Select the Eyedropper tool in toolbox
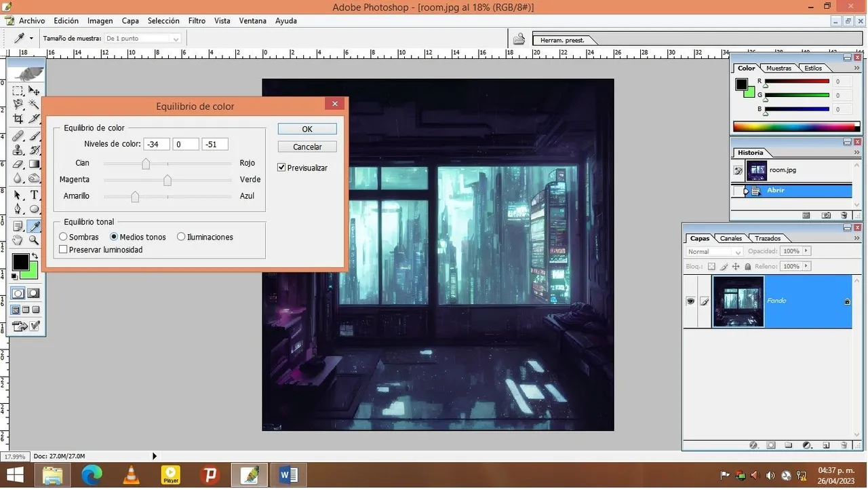 pos(34,226)
